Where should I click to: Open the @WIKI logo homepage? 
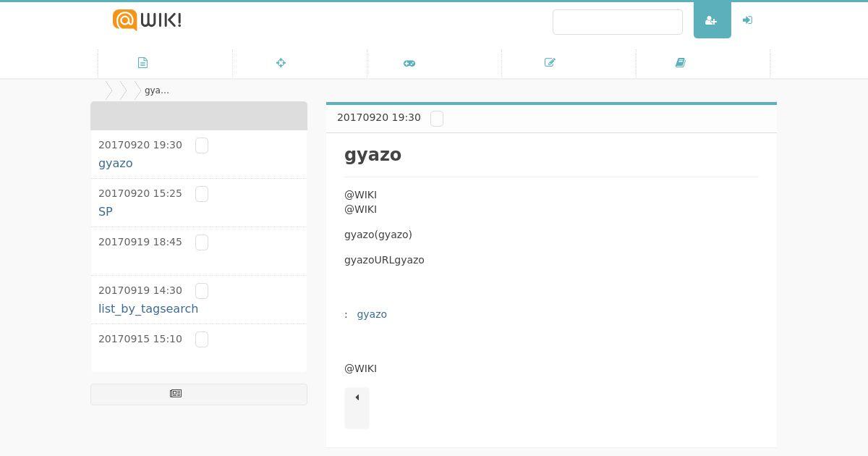click(147, 20)
